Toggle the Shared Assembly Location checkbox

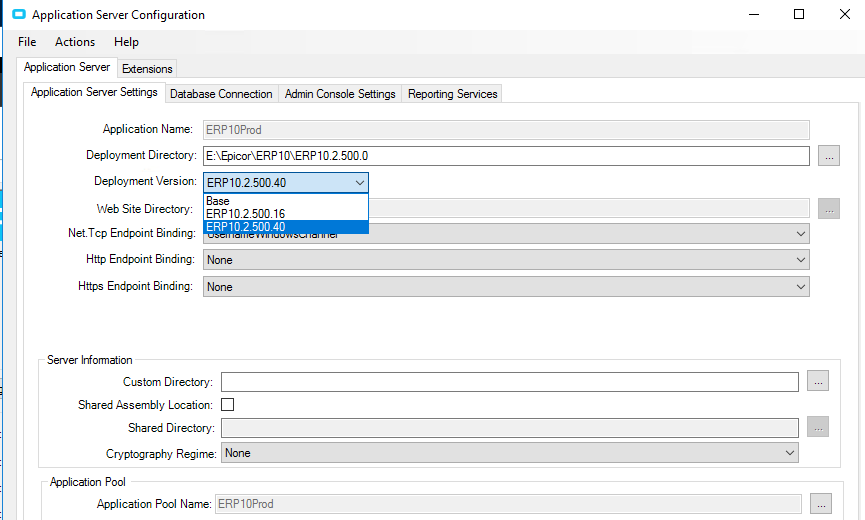[x=227, y=405]
